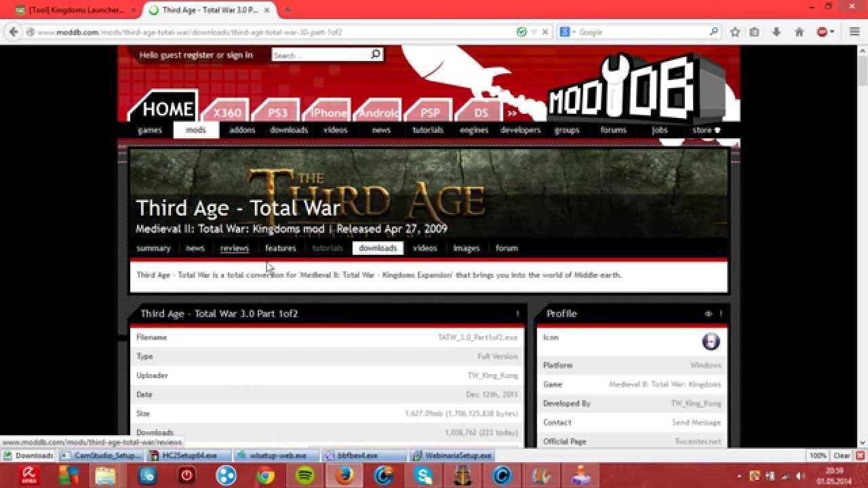This screenshot has width=868, height=488.
Task: Click the volume speaker tray icon
Action: pos(800,476)
